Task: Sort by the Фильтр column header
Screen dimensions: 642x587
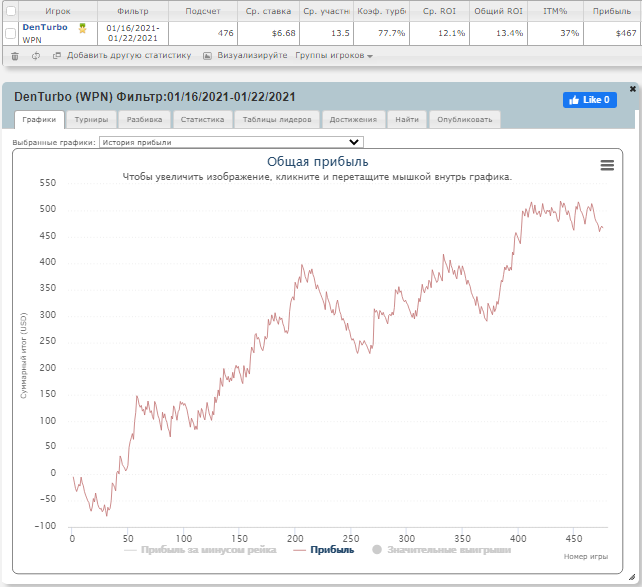Action: pyautogui.click(x=133, y=11)
